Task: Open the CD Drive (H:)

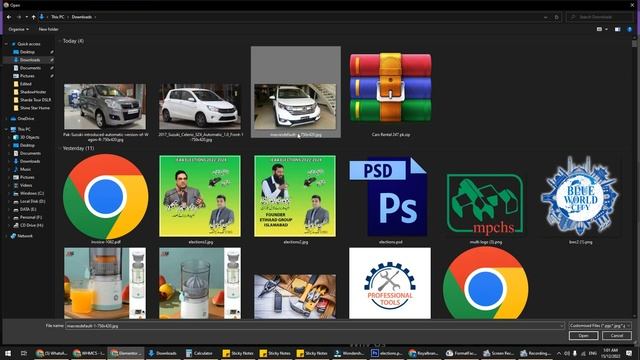Action: (31, 225)
